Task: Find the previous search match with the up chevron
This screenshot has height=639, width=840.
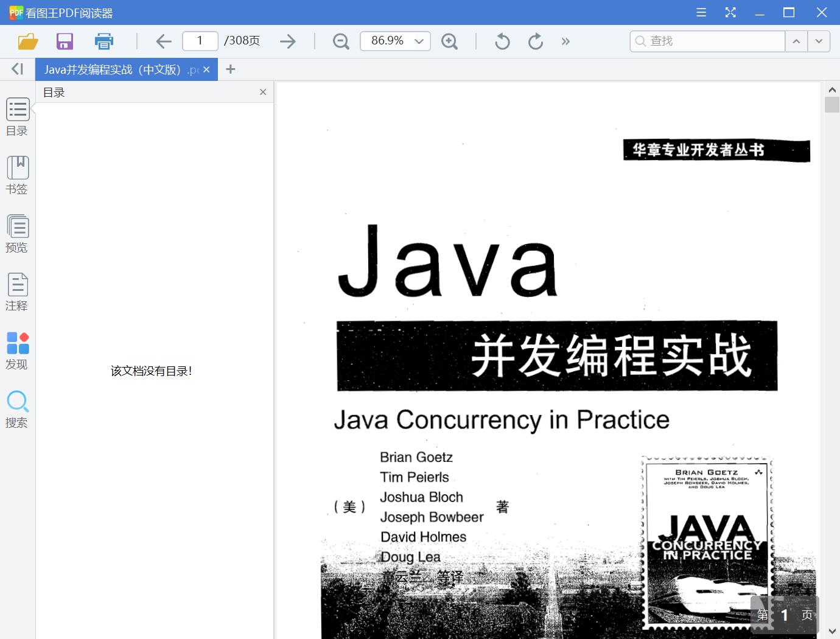Action: click(x=796, y=41)
